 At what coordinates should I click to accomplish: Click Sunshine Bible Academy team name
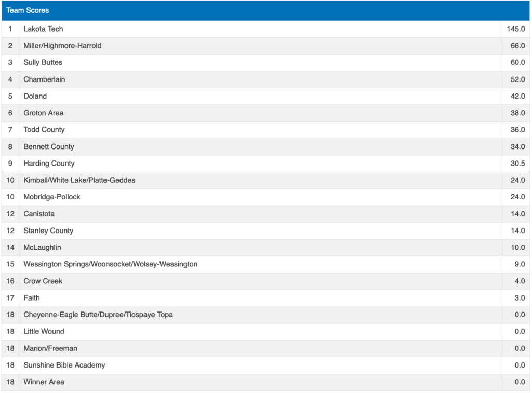(x=64, y=365)
